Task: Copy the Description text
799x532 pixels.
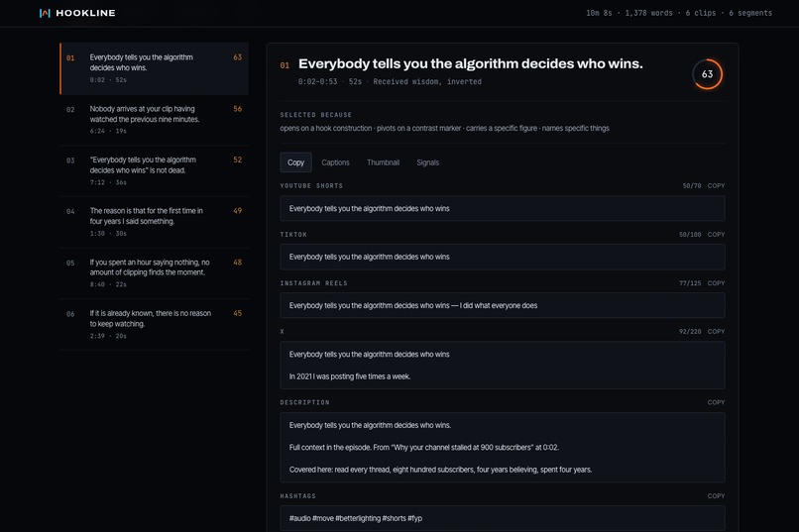Action: coord(716,402)
